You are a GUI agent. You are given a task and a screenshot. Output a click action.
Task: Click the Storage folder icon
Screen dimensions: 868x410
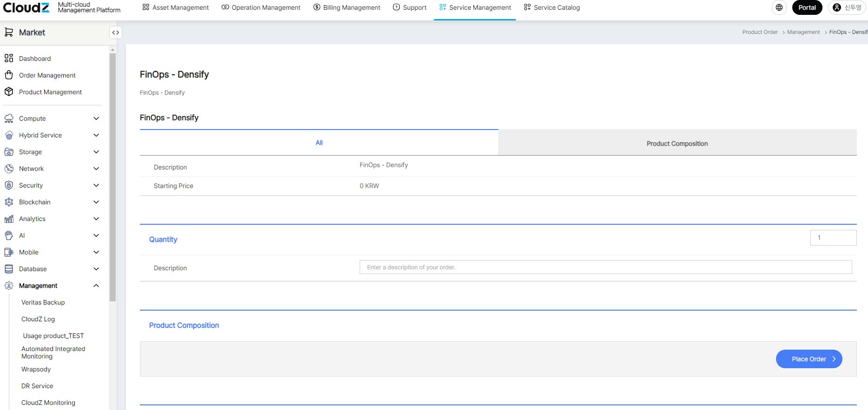pyautogui.click(x=9, y=152)
